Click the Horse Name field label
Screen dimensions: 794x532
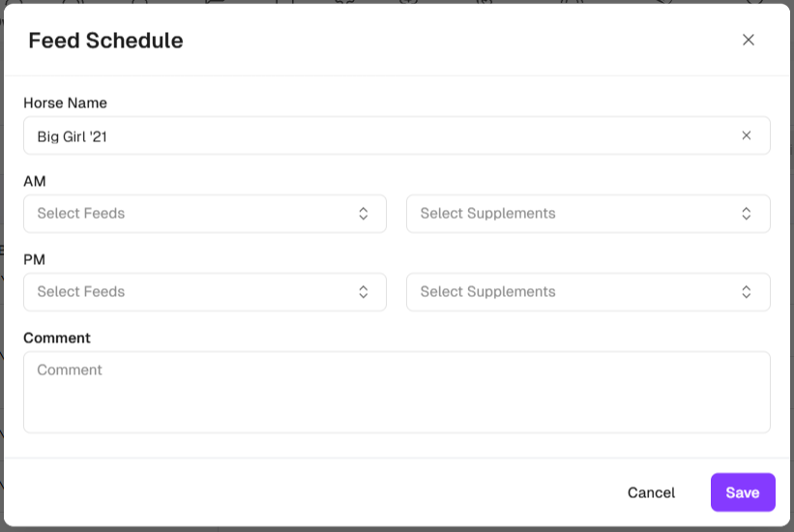pos(65,103)
